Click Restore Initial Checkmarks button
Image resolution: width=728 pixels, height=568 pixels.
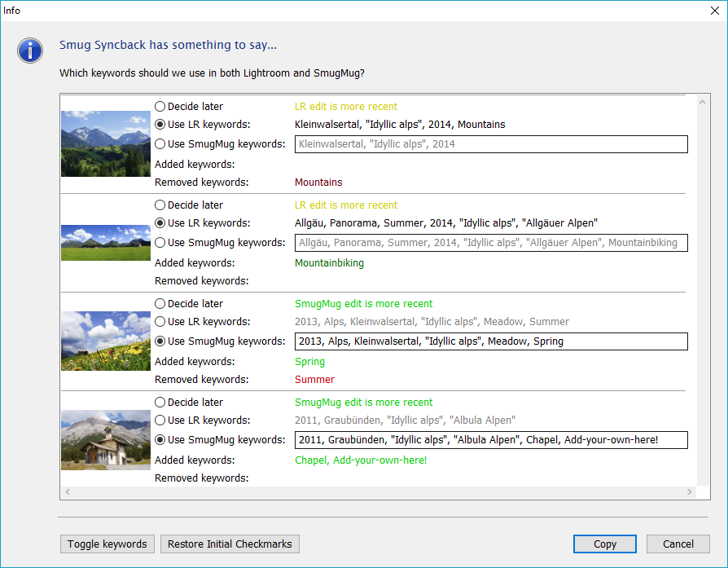230,544
